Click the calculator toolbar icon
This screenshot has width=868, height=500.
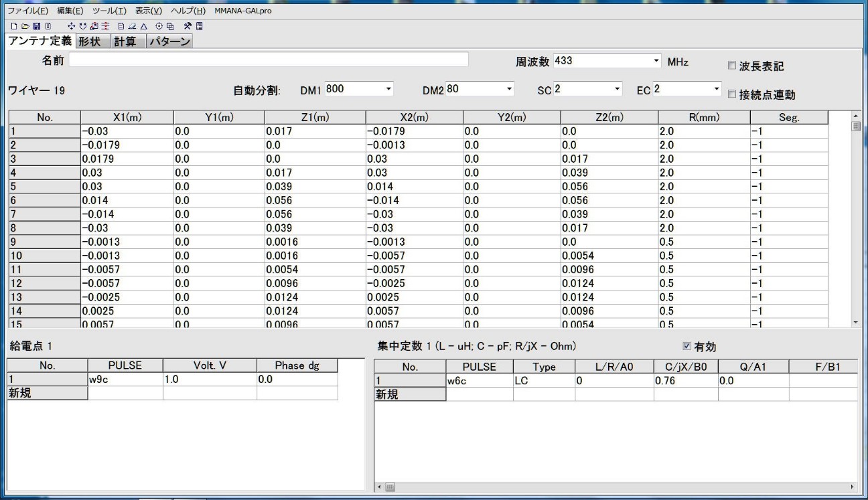coord(199,26)
